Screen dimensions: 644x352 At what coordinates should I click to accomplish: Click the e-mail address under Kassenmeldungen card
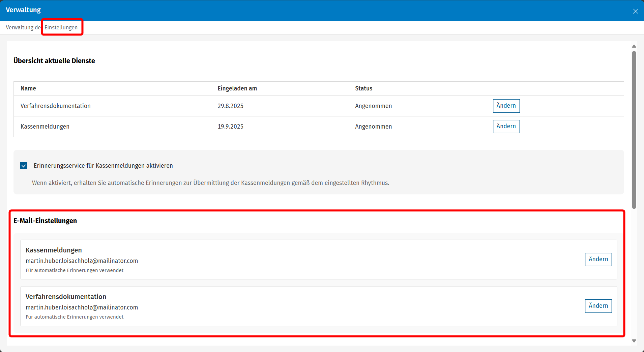82,261
